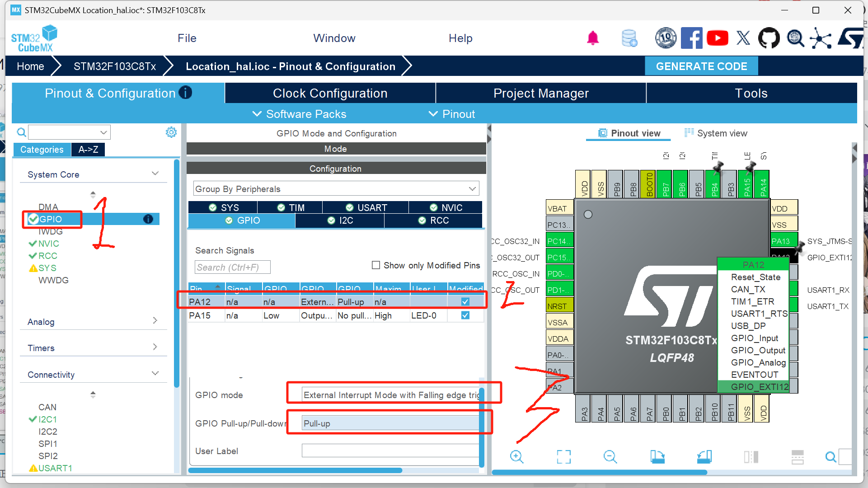This screenshot has width=868, height=488.
Task: Rotate the chip pinout clockwise
Action: click(657, 457)
